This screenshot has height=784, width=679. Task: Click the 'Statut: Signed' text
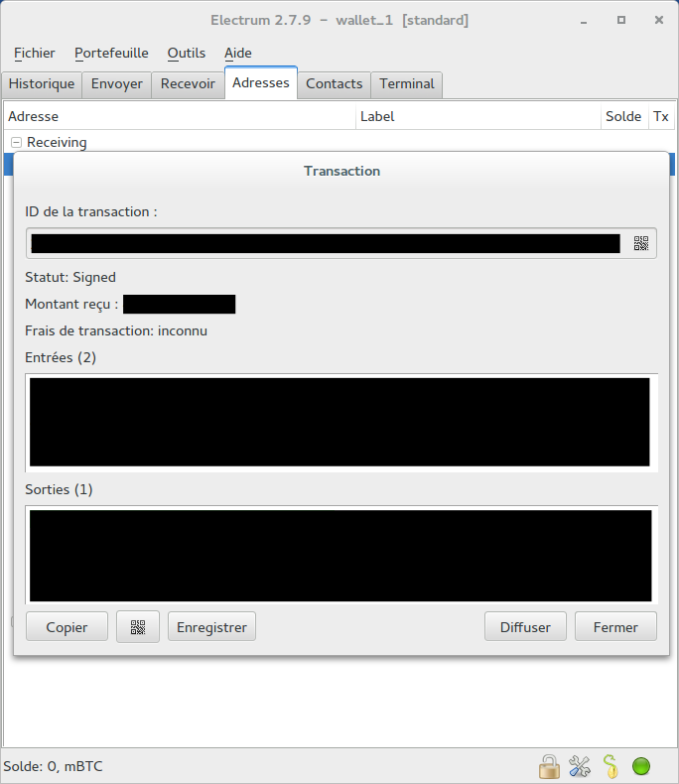[70, 278]
